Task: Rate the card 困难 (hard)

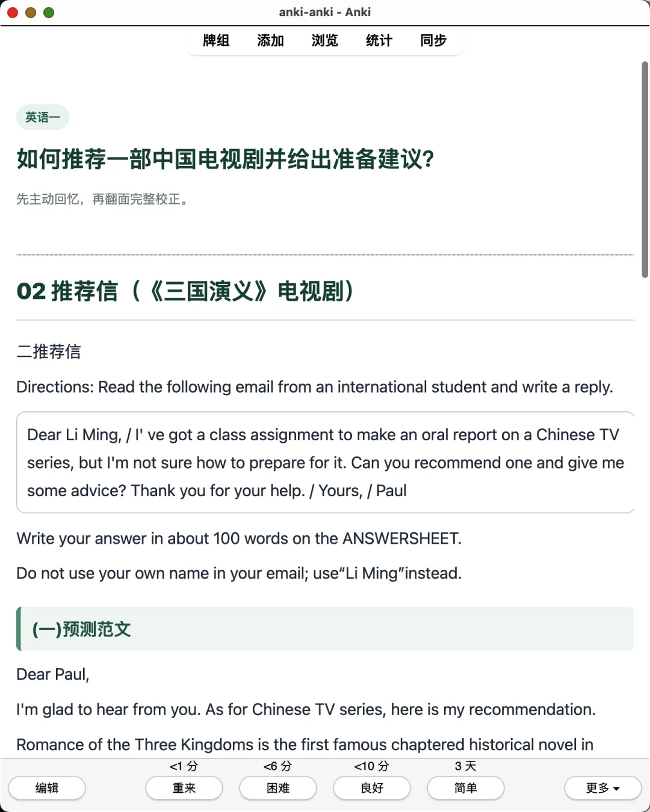Action: (x=278, y=788)
